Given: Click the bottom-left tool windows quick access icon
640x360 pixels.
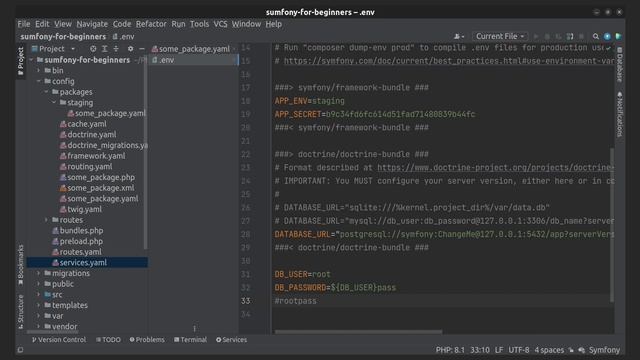Looking at the screenshot, I should pyautogui.click(x=20, y=350).
